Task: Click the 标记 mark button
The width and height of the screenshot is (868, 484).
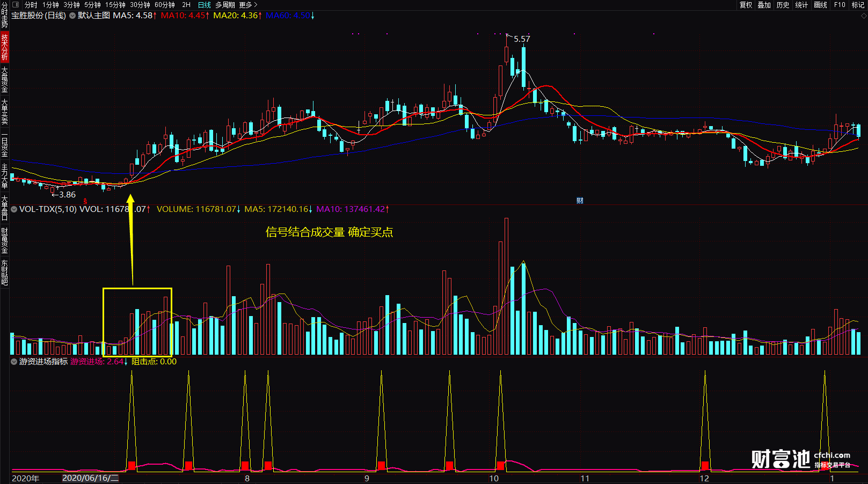Action: point(858,5)
